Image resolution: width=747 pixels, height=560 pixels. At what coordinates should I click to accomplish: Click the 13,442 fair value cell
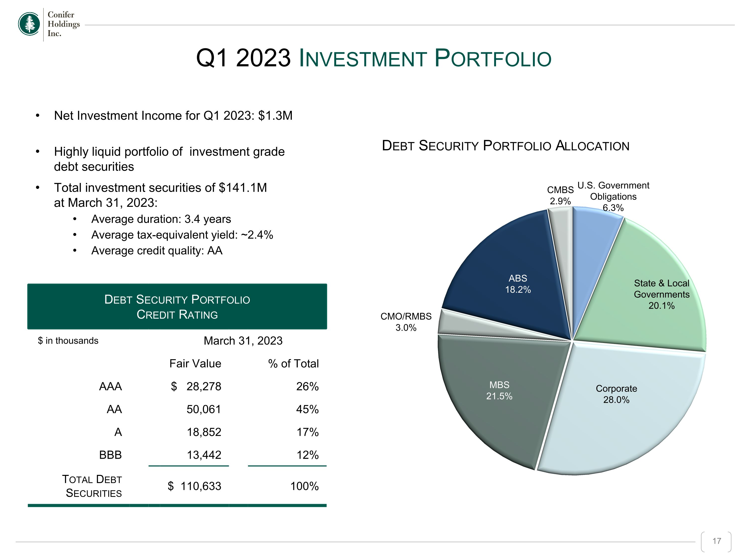(x=204, y=455)
